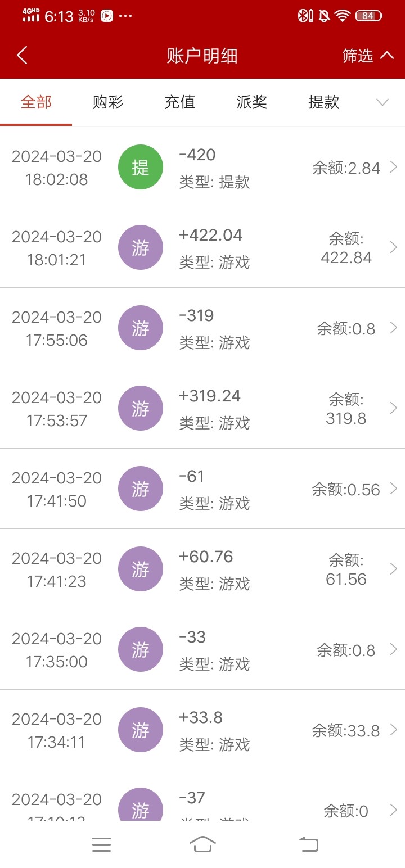
Task: Tap the back arrow in the header
Action: (x=22, y=56)
